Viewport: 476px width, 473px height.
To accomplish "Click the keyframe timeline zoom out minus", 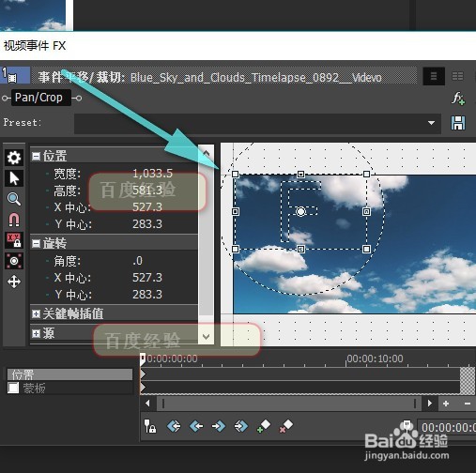I will (468, 404).
